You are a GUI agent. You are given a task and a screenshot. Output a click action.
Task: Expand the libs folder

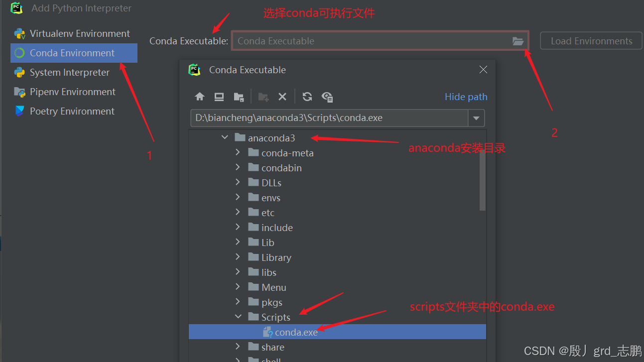point(238,272)
